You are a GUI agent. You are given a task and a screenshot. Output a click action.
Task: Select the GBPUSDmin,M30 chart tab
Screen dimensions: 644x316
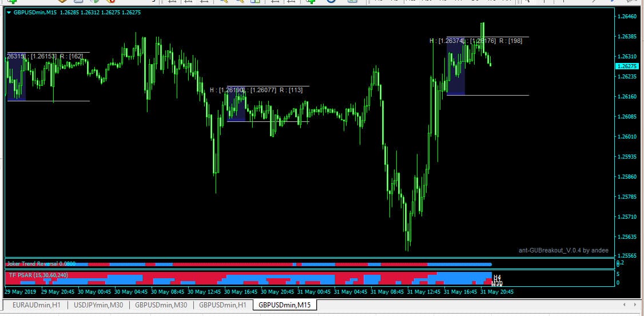(x=161, y=305)
